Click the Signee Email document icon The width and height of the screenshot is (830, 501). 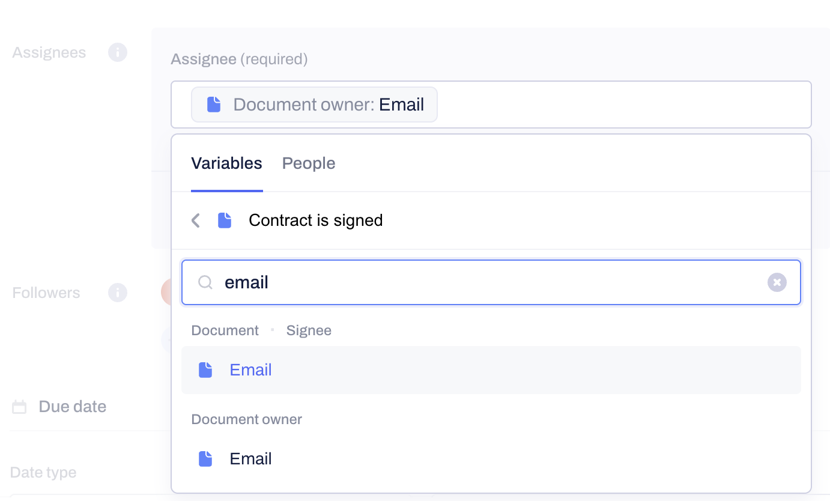205,370
